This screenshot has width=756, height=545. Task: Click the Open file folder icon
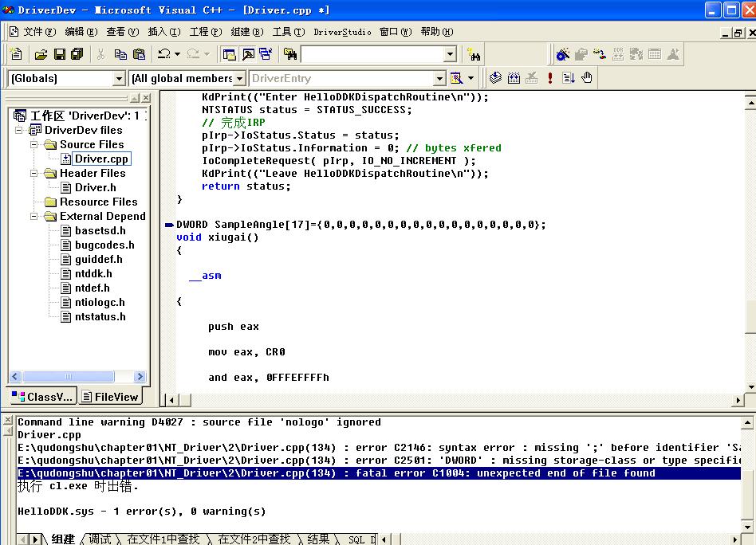coord(41,54)
